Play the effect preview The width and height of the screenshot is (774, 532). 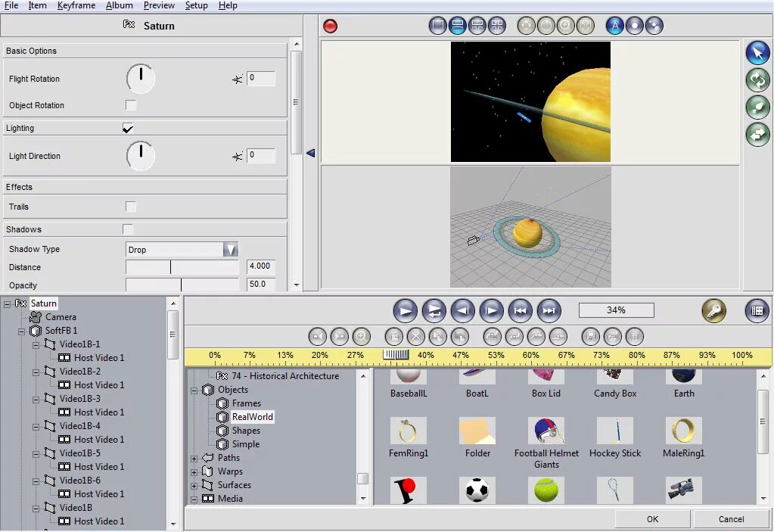[x=406, y=311]
